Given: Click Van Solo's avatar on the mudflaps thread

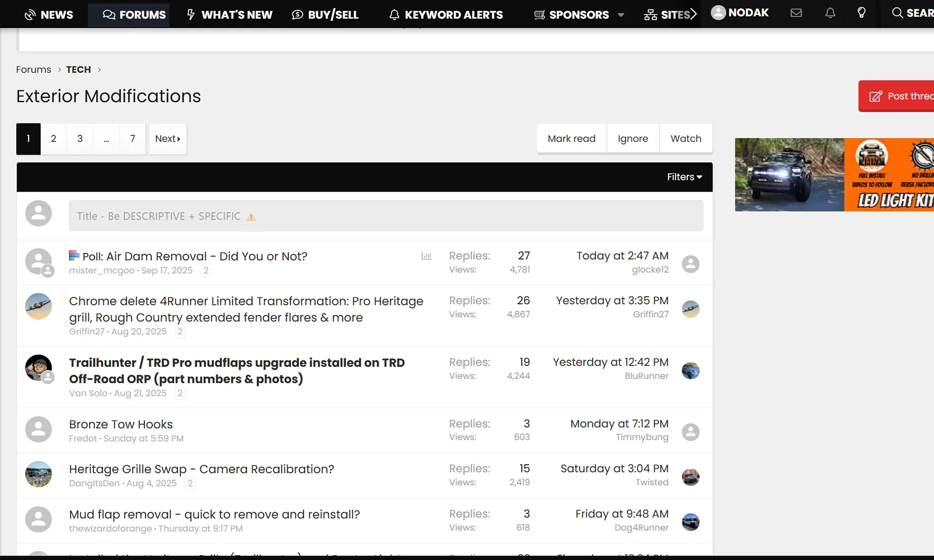Looking at the screenshot, I should (38, 368).
